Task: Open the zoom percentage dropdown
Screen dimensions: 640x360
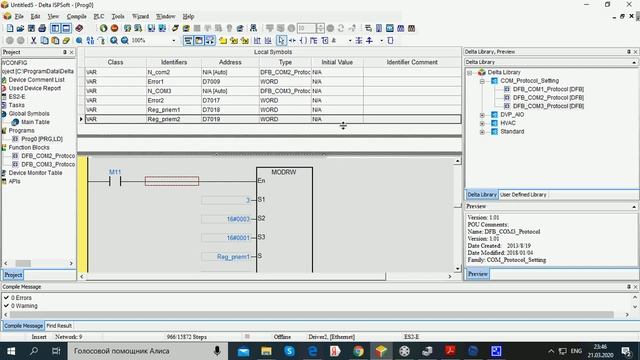Action: pos(174,40)
